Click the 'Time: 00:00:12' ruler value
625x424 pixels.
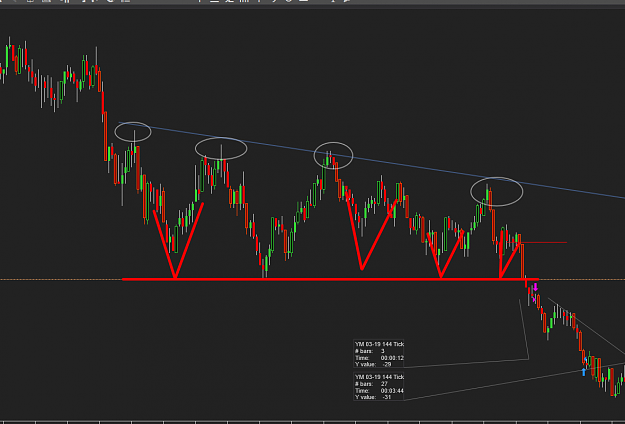(x=379, y=358)
